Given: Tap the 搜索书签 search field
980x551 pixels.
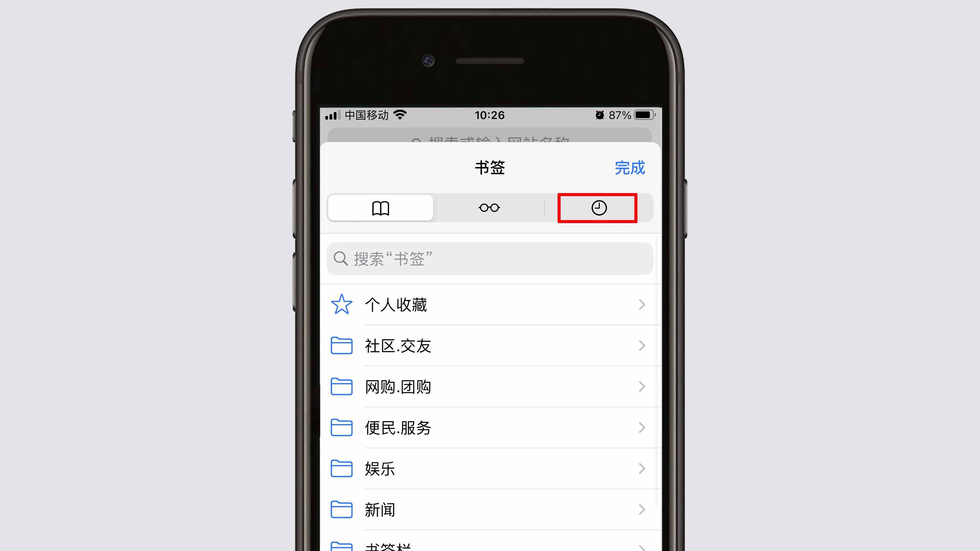Looking at the screenshot, I should pyautogui.click(x=489, y=258).
